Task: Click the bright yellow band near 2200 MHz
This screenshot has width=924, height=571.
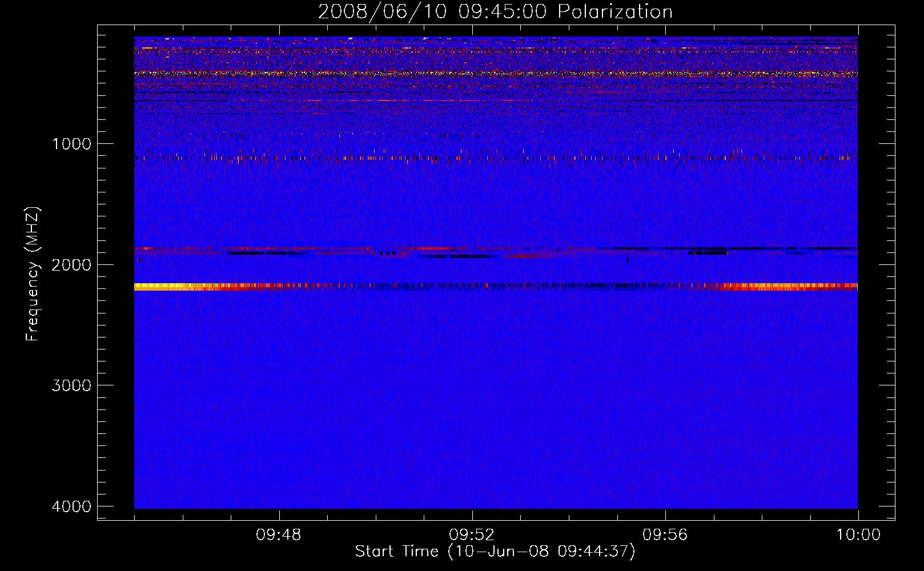Action: [x=496, y=287]
